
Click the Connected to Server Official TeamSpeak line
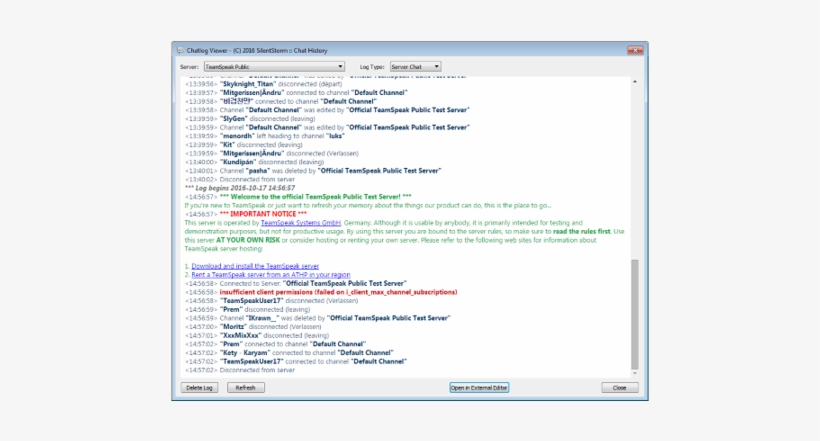[296, 284]
